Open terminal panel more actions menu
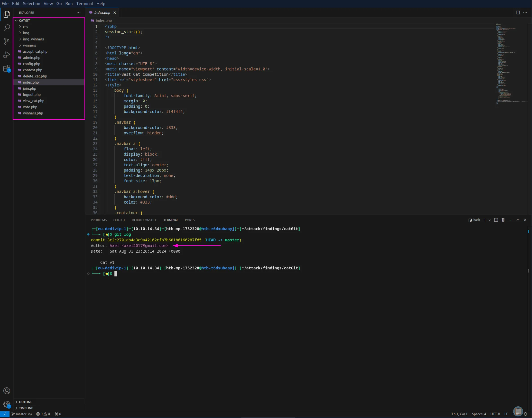This screenshot has height=418, width=532. coord(510,220)
